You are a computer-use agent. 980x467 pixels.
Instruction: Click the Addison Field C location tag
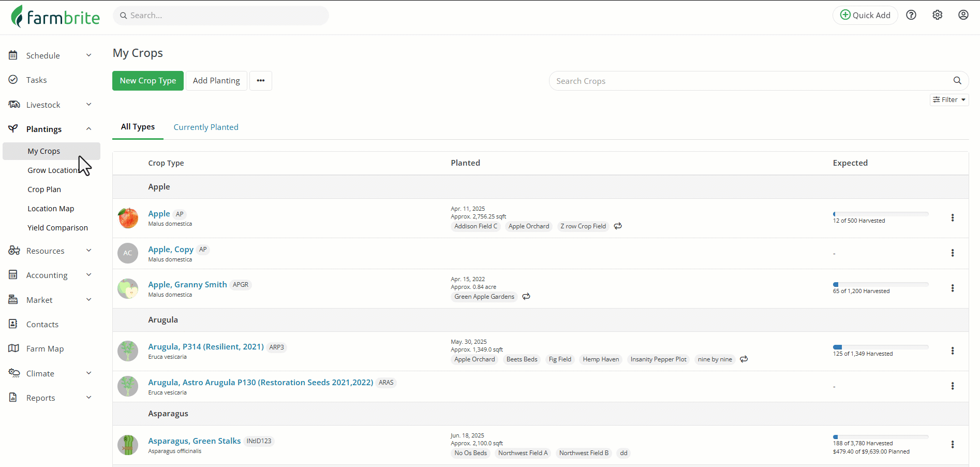tap(476, 226)
